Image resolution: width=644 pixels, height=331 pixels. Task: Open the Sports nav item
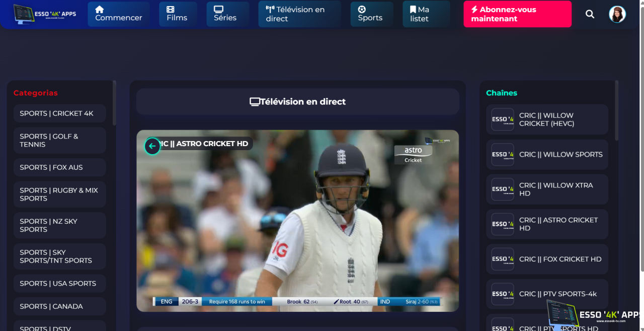tap(371, 14)
